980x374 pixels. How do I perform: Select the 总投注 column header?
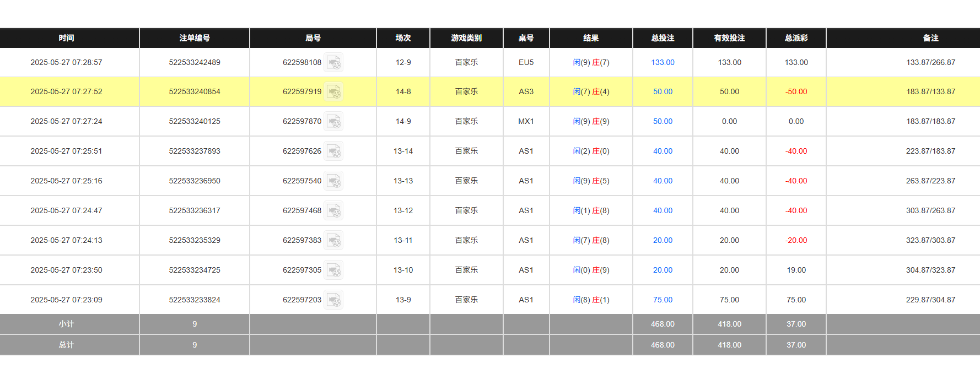click(663, 38)
